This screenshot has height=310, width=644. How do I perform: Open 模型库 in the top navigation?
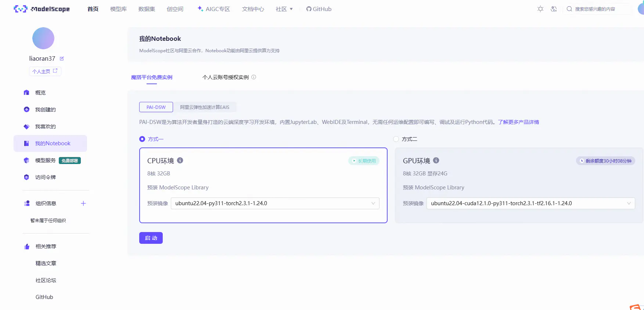click(118, 9)
